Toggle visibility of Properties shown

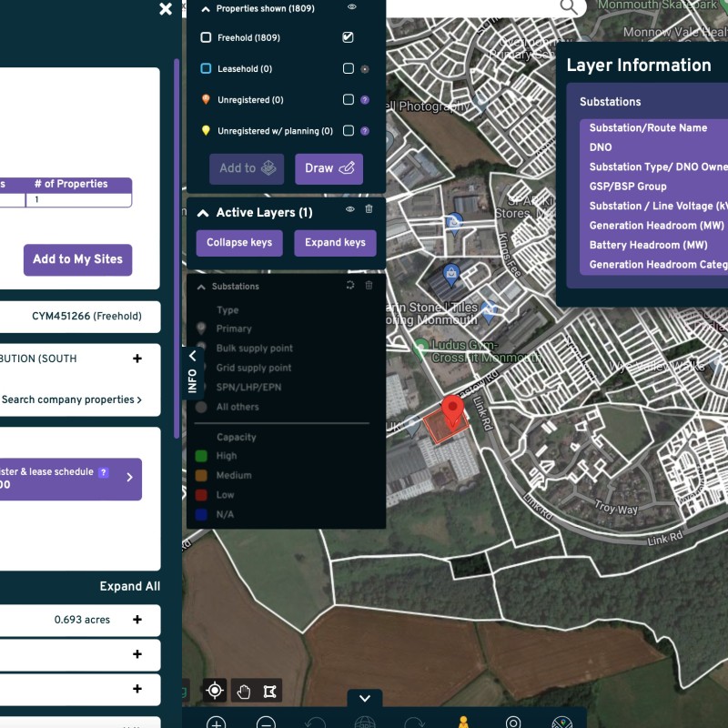351,7
